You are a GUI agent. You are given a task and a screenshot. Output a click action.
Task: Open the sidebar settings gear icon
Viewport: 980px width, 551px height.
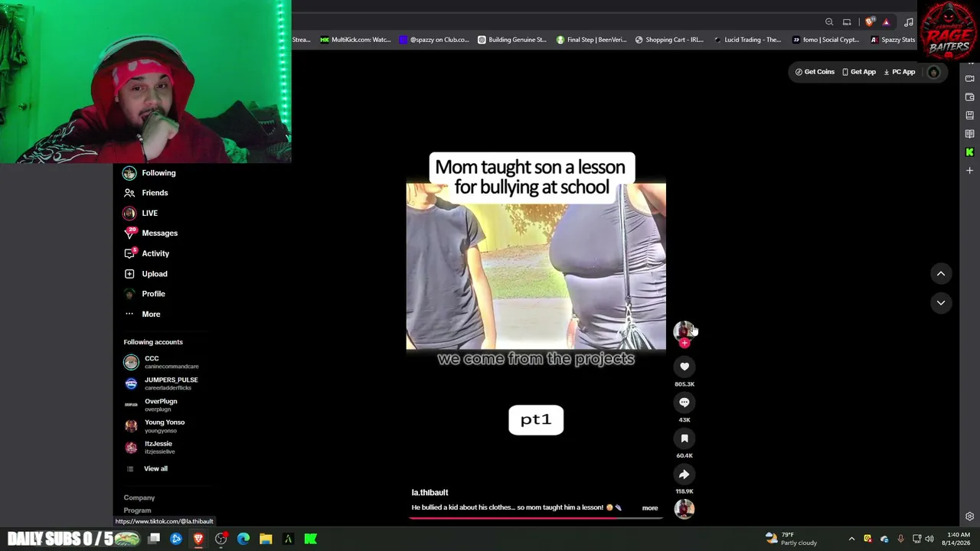969,517
